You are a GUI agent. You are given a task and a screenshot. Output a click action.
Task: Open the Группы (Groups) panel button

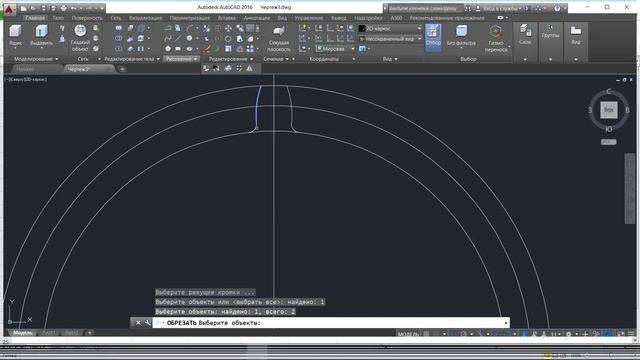(550, 32)
